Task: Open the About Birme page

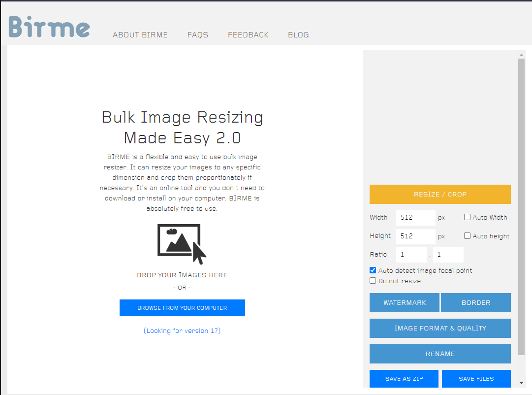Action: pyautogui.click(x=140, y=35)
